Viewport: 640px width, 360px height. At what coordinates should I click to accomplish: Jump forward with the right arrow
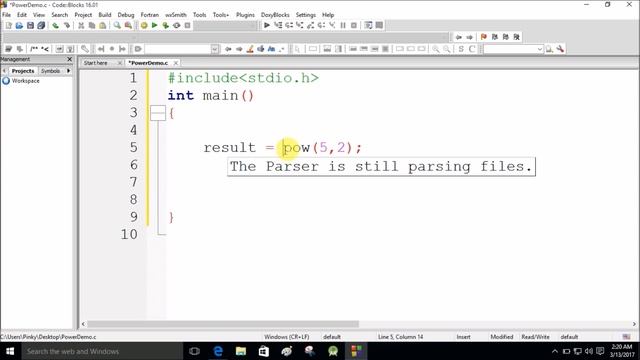click(469, 37)
